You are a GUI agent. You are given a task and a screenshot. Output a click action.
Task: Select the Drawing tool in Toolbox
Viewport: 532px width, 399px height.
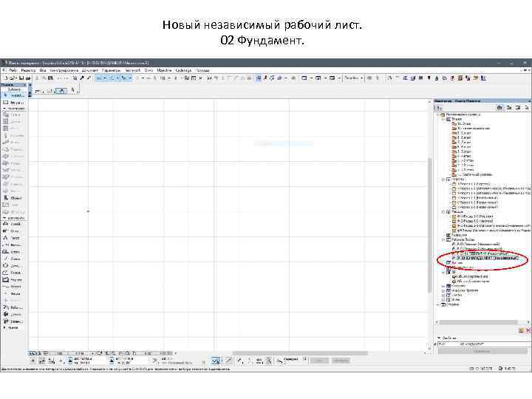(13, 279)
